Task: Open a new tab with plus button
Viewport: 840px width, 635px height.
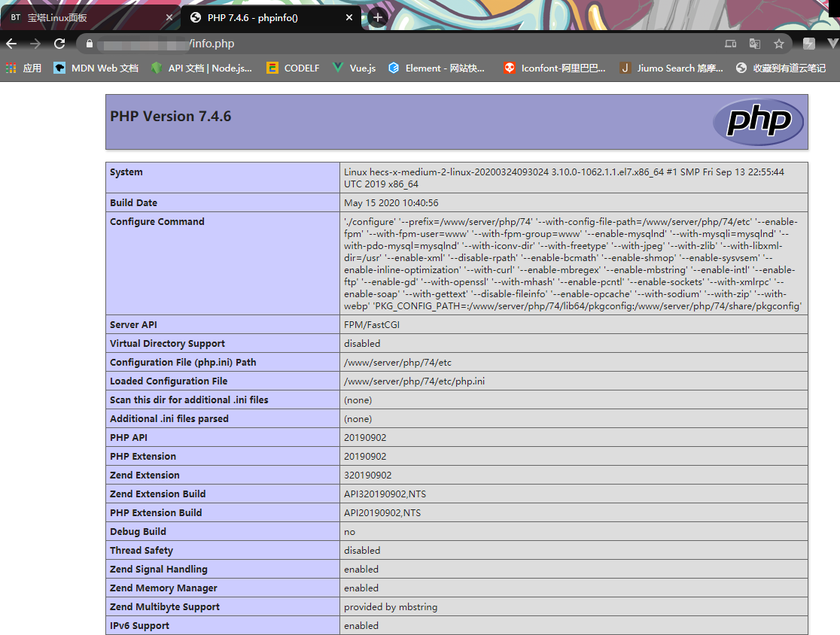Action: click(x=377, y=16)
